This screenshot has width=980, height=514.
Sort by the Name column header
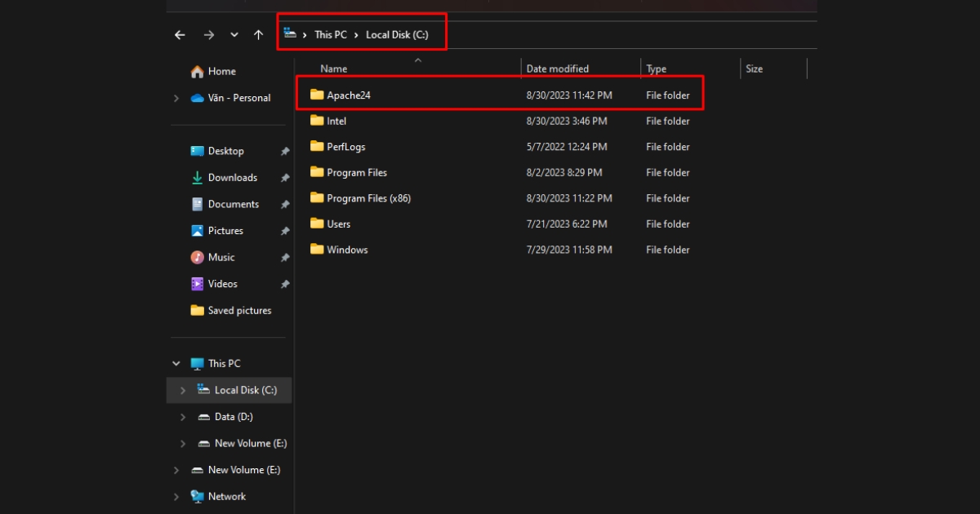point(333,69)
